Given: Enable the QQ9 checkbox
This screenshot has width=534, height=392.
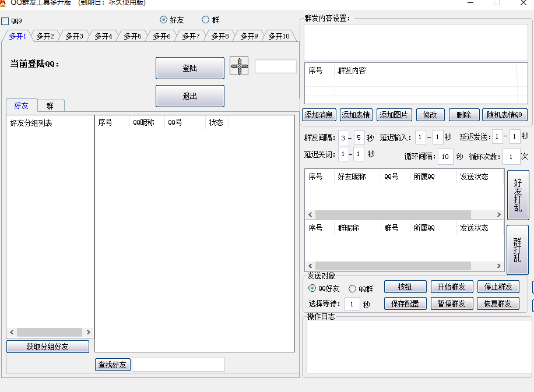Looking at the screenshot, I should click(5, 22).
